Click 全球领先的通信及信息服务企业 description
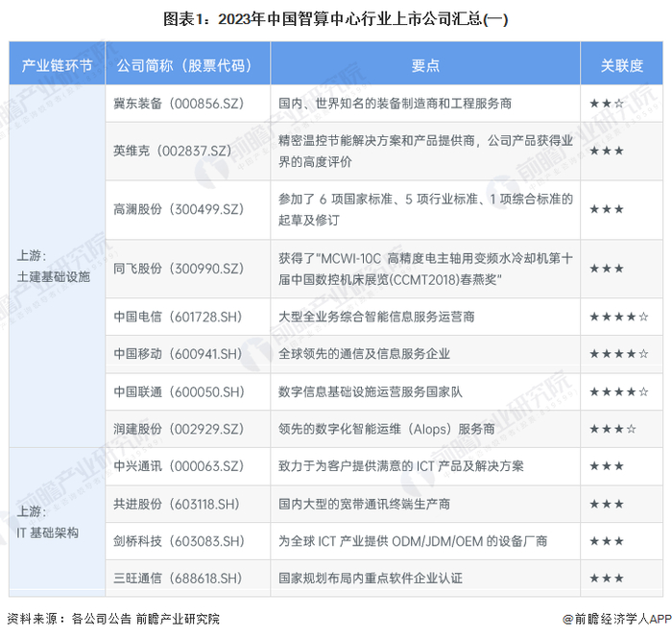Screen dimensions: 672x638 (x=364, y=354)
